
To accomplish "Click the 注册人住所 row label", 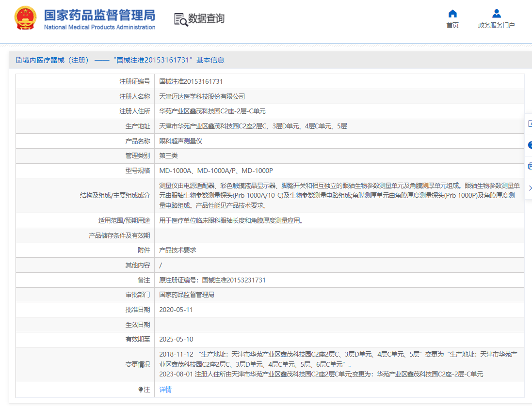I will [134, 111].
